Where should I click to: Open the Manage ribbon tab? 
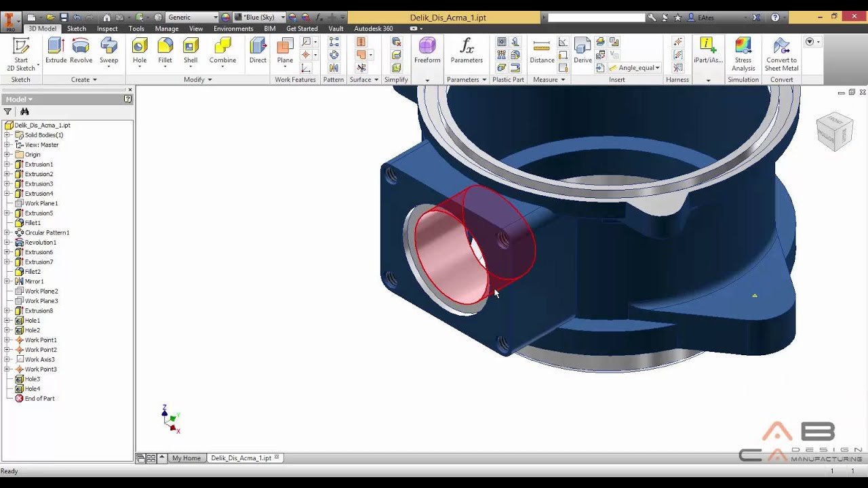point(167,28)
